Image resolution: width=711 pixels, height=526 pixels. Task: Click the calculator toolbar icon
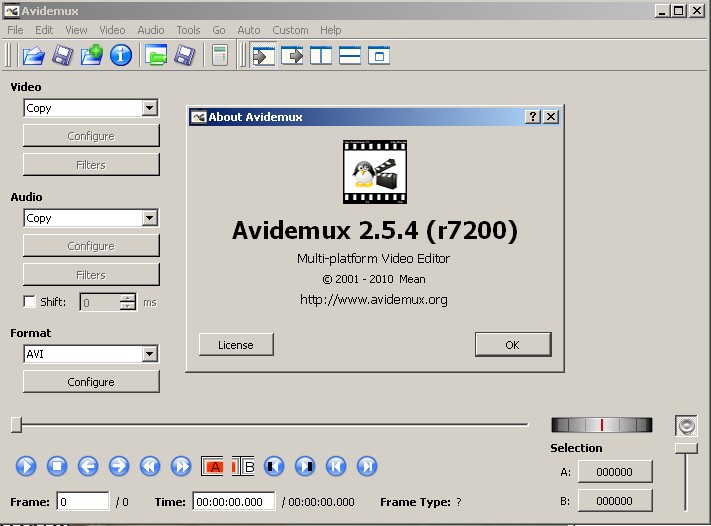pos(220,55)
